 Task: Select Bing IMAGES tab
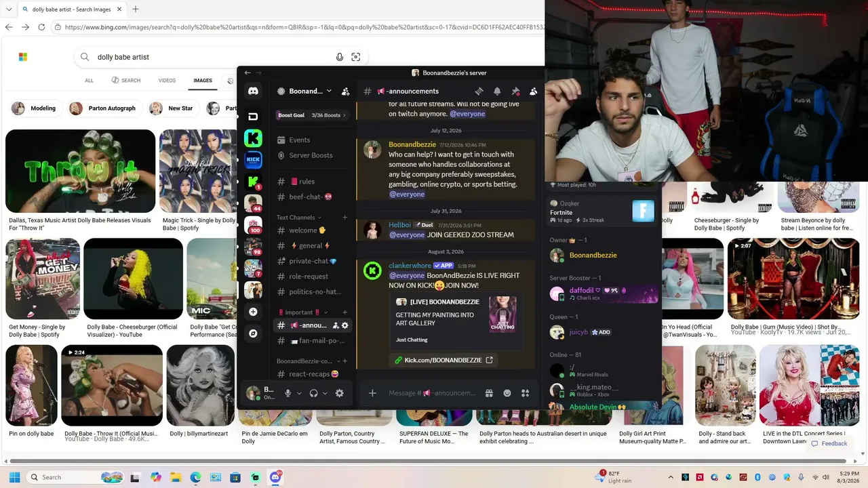(203, 81)
